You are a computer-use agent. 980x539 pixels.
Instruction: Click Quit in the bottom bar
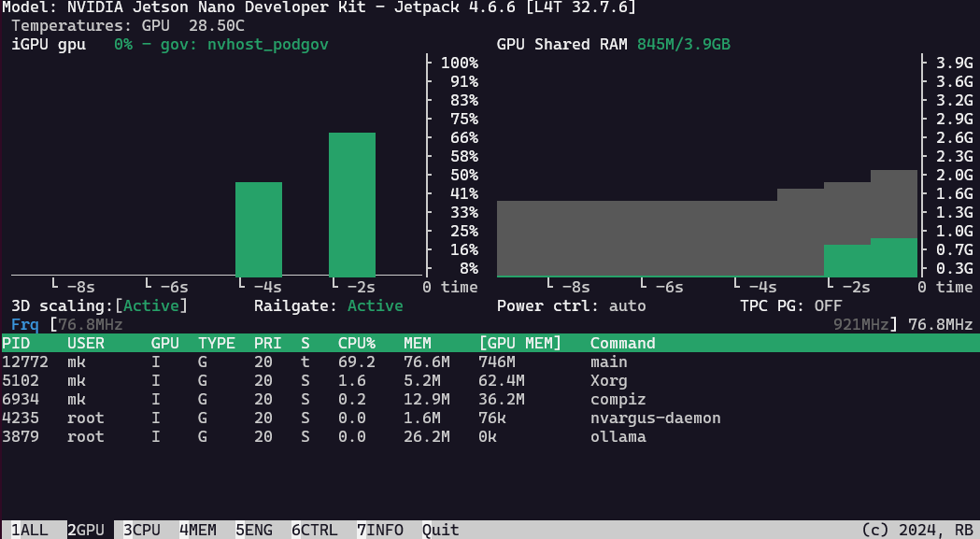click(441, 530)
